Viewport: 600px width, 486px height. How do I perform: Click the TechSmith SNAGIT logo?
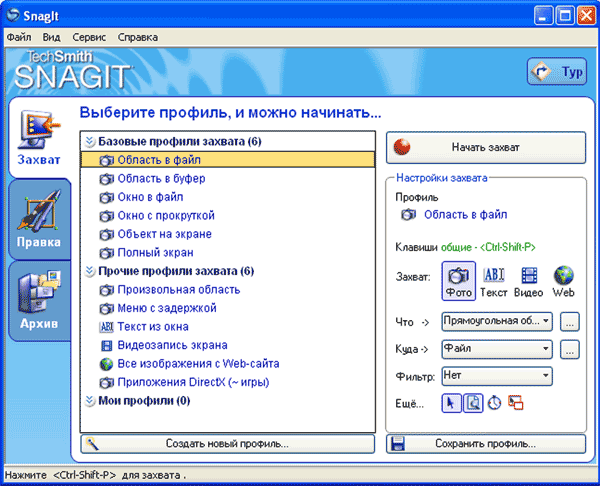point(73,70)
